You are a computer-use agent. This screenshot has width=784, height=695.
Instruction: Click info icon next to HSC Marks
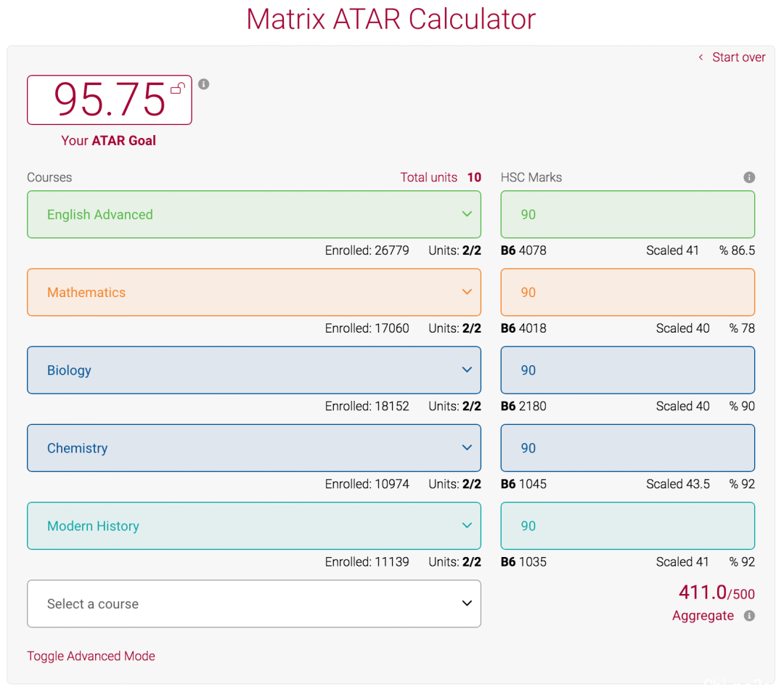pyautogui.click(x=749, y=177)
